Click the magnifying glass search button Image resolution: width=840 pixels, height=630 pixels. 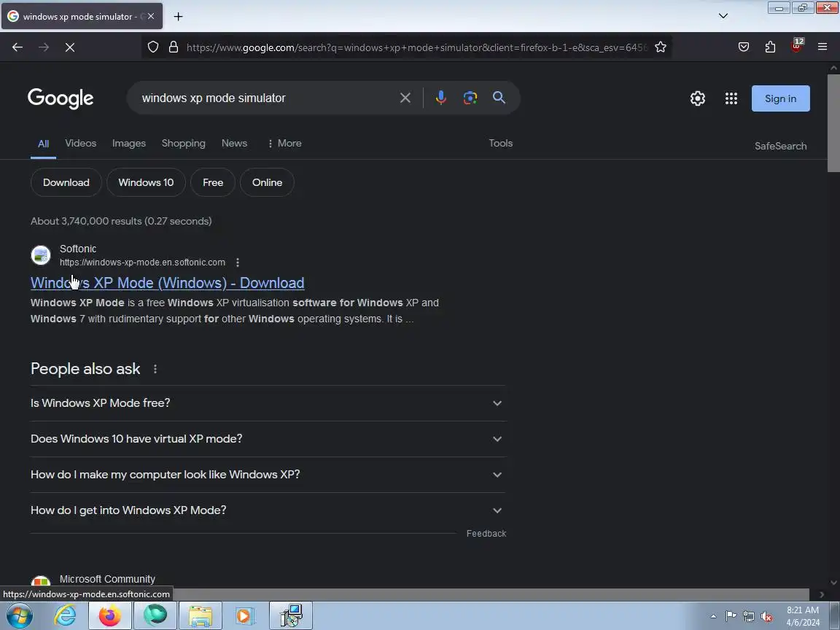(499, 98)
